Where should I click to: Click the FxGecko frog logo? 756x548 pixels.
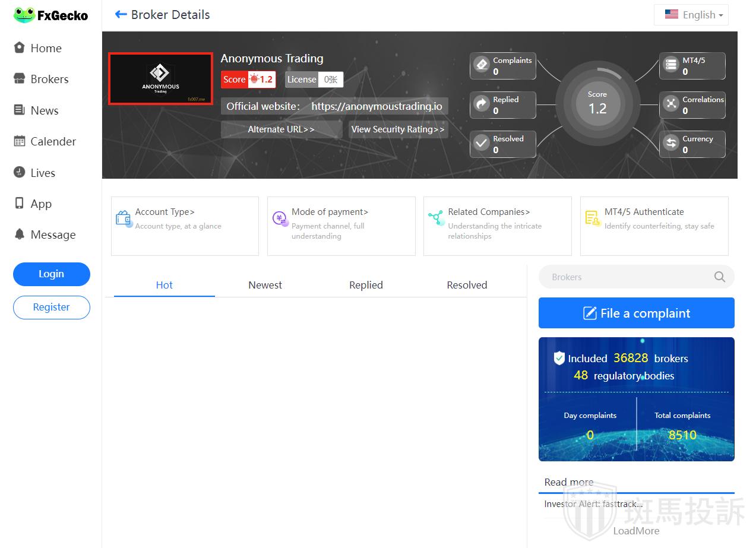(24, 15)
